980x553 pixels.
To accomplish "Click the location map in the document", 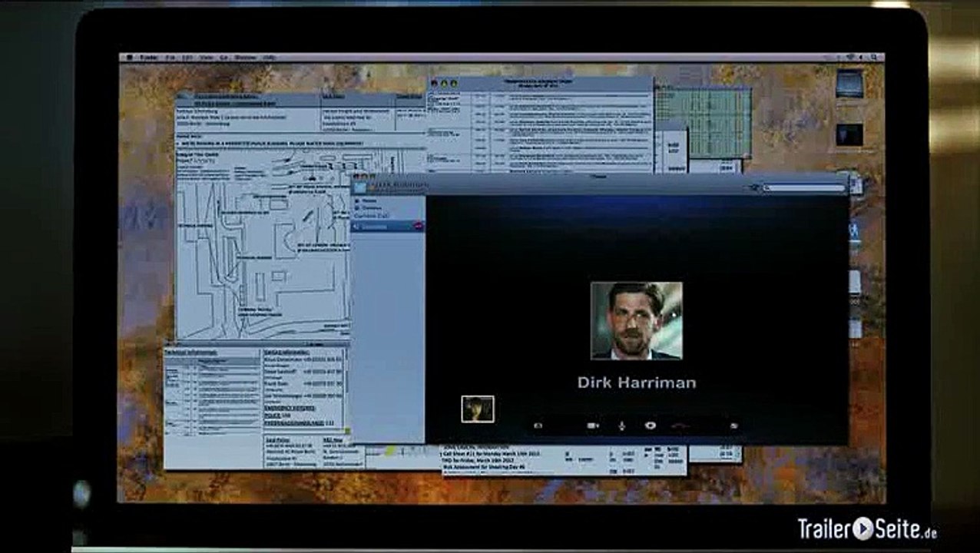I will click(x=263, y=244).
